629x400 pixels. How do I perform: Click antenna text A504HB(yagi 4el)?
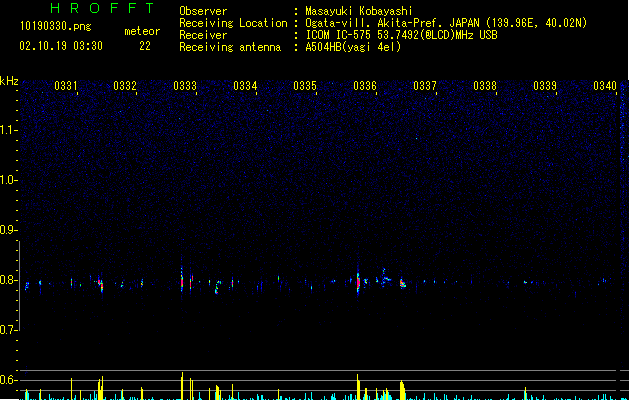click(353, 47)
